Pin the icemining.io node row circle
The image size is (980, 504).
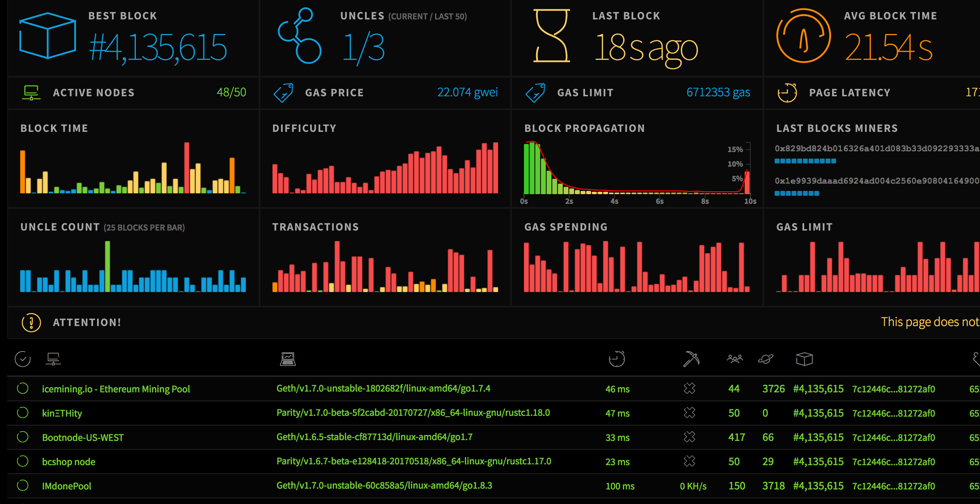coord(23,388)
